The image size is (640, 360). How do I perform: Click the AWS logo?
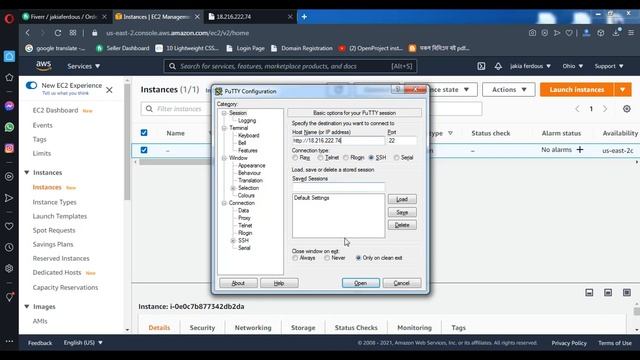click(x=43, y=65)
